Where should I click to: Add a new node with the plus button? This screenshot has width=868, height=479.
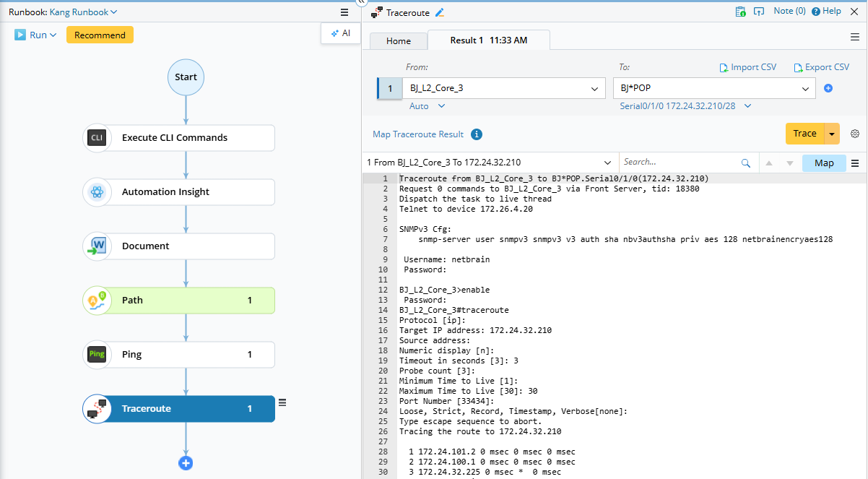click(x=186, y=463)
